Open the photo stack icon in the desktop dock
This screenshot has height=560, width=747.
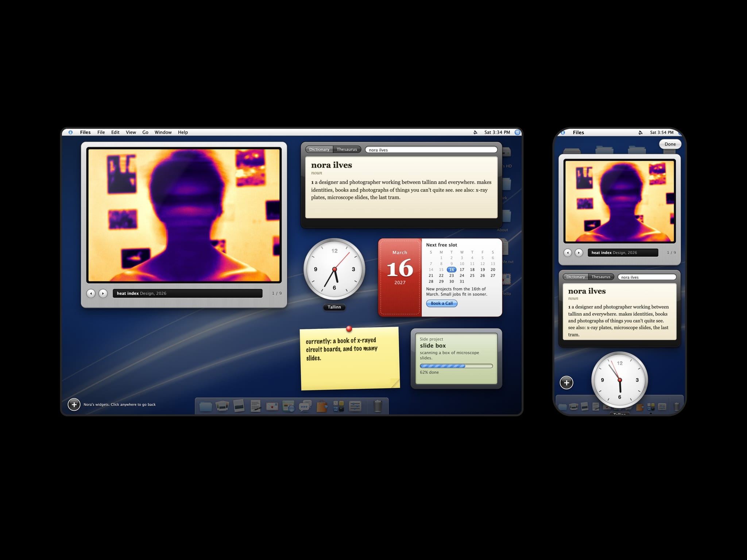point(222,406)
